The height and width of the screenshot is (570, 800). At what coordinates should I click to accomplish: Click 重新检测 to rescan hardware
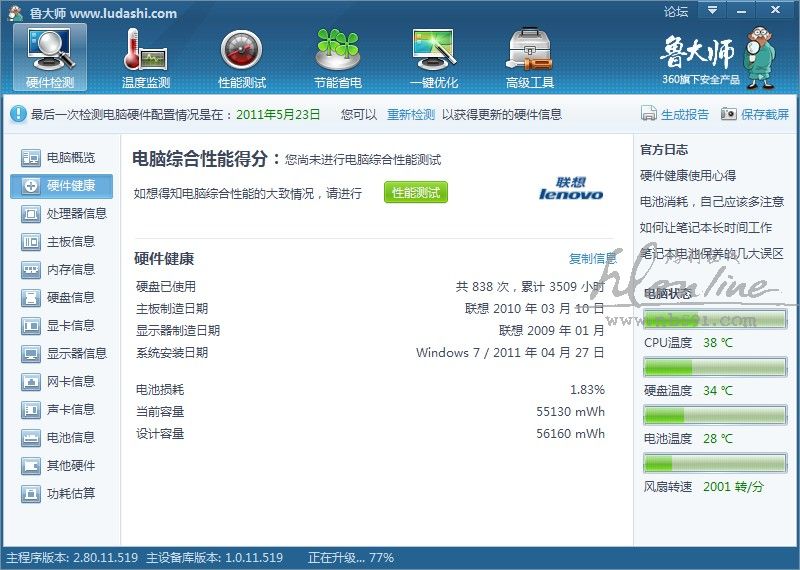tap(411, 114)
